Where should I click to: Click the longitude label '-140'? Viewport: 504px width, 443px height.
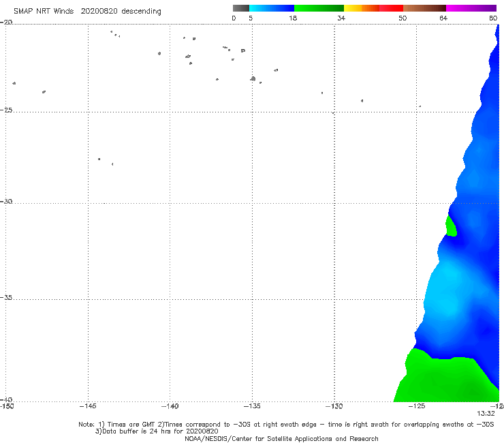pos(170,406)
